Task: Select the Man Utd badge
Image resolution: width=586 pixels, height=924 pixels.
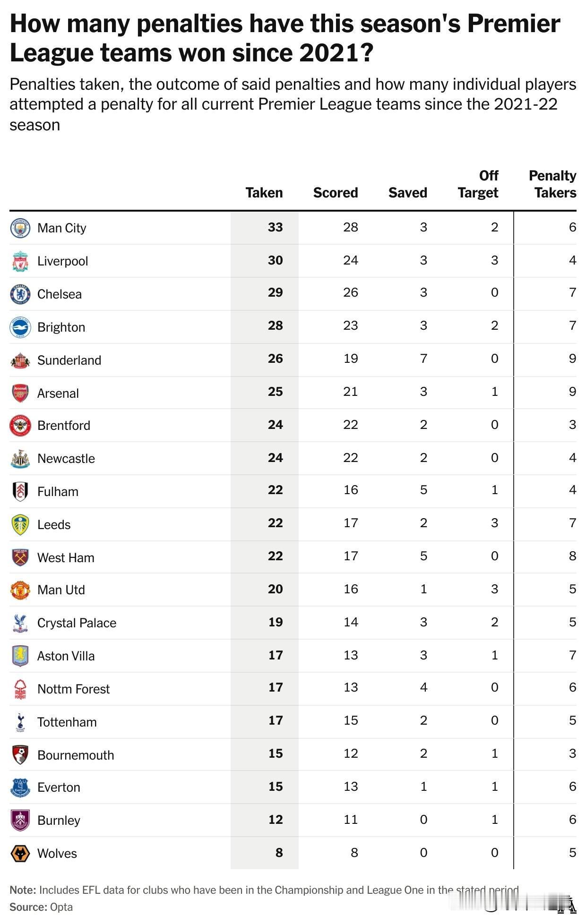Action: (x=20, y=590)
